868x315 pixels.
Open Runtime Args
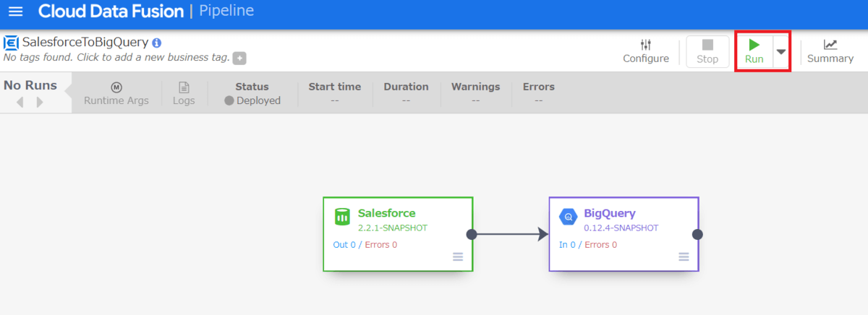pos(116,93)
